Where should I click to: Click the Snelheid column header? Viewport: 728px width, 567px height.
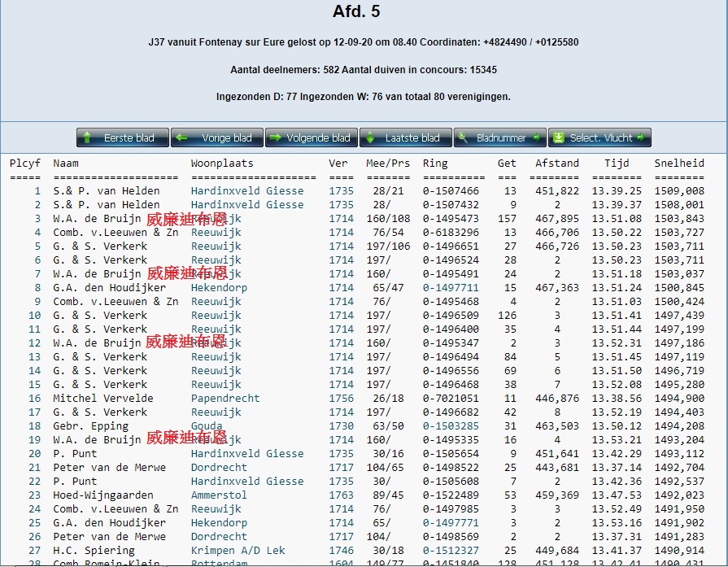click(679, 164)
